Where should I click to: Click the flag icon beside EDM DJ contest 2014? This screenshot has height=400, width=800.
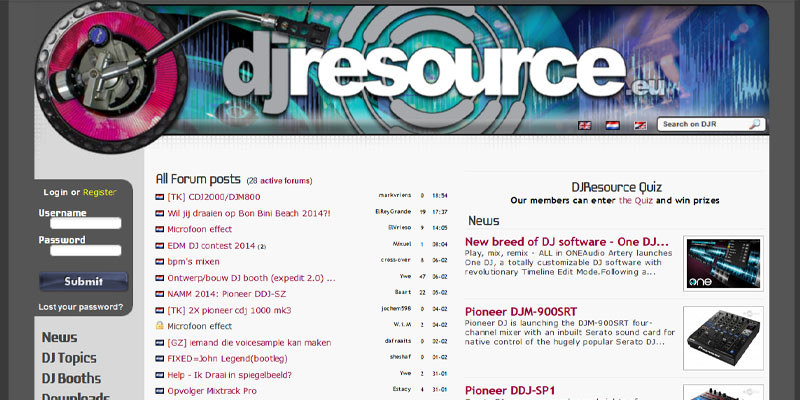(x=160, y=245)
